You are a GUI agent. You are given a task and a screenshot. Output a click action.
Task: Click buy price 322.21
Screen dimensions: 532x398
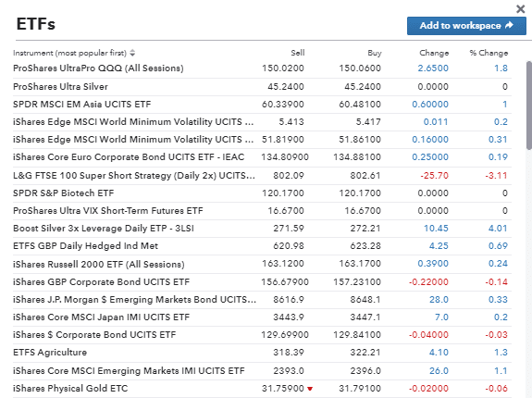tap(365, 353)
